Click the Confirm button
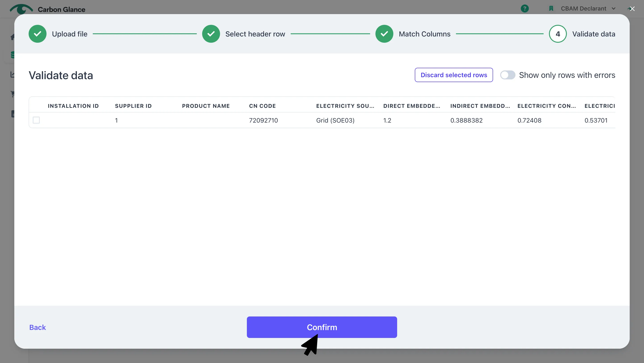Image resolution: width=644 pixels, height=363 pixels. [x=322, y=327]
